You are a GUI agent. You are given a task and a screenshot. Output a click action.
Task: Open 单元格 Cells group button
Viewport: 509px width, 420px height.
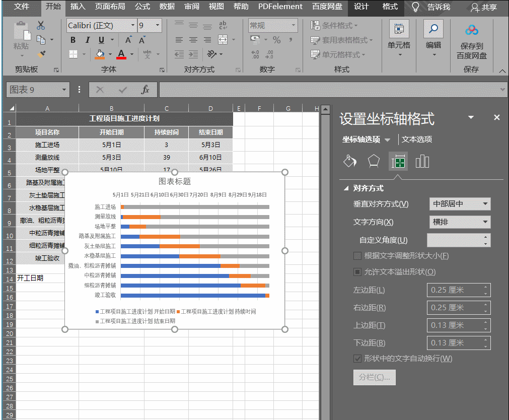pyautogui.click(x=399, y=38)
